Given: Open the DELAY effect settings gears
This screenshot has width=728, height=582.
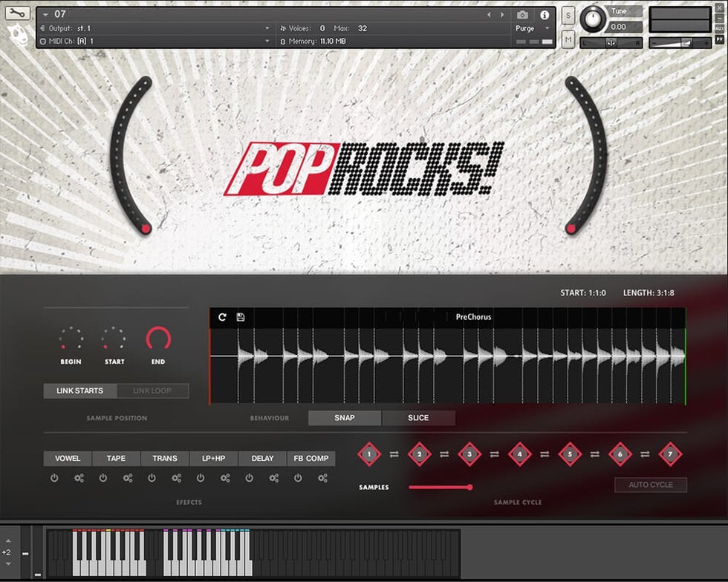Looking at the screenshot, I should (274, 478).
